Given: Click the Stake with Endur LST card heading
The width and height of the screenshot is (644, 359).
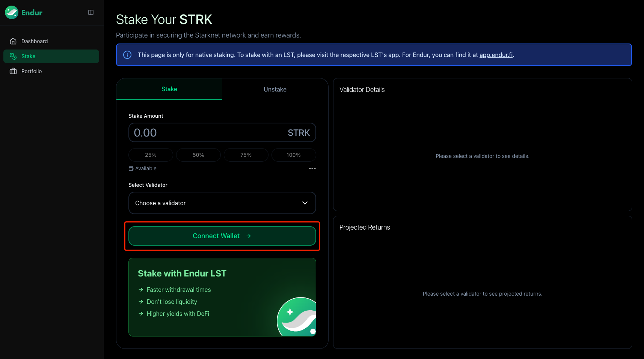Looking at the screenshot, I should click(x=182, y=273).
